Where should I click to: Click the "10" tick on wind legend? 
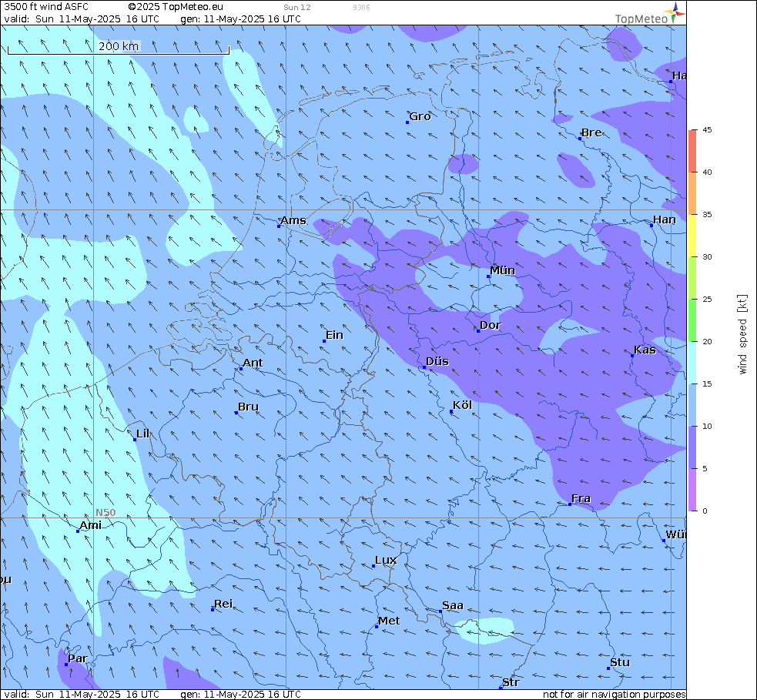707,427
